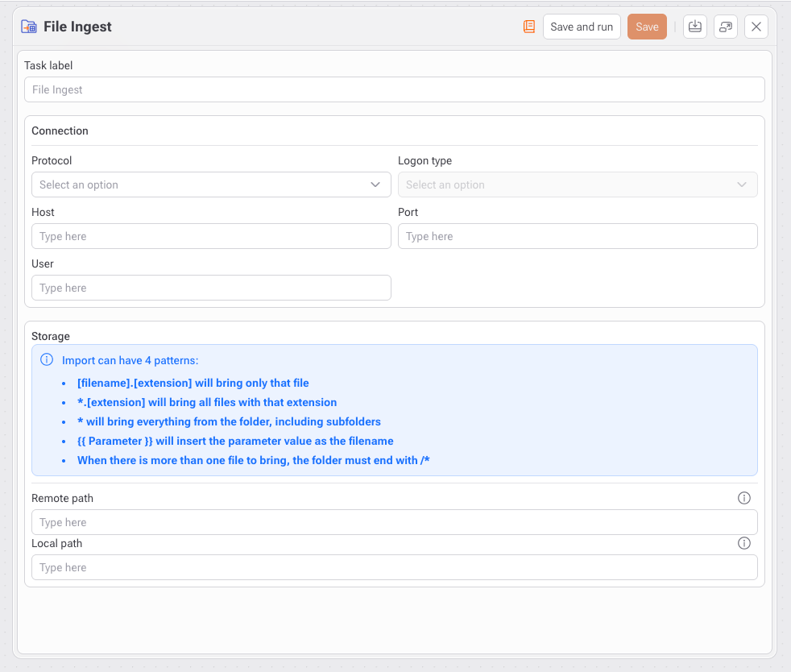Click the download/import icon button
791x672 pixels.
pos(695,27)
